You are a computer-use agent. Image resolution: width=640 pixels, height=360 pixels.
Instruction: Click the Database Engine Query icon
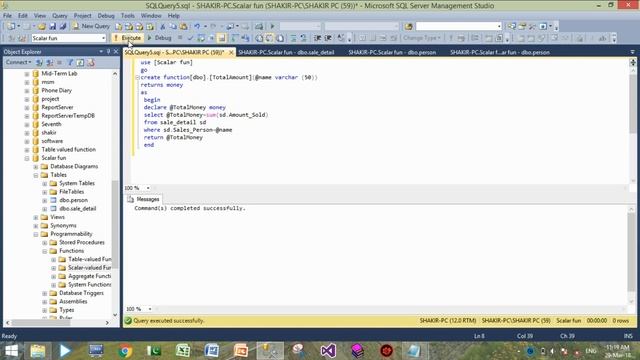click(x=118, y=26)
